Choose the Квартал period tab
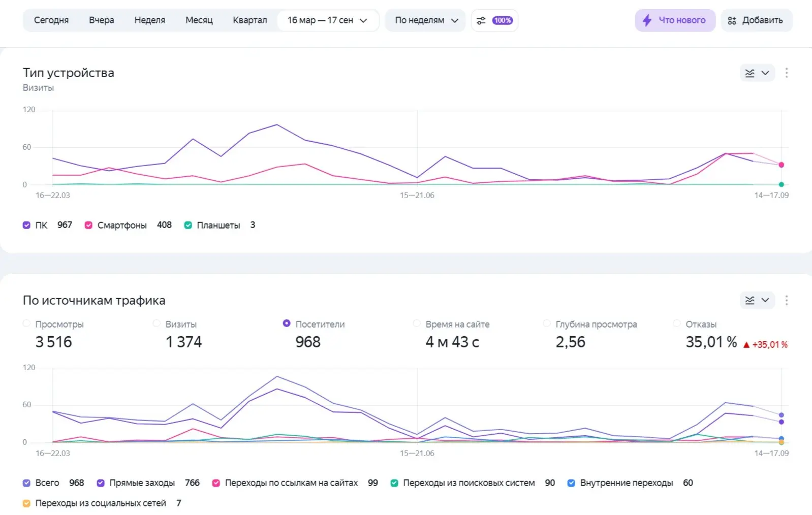This screenshot has height=515, width=812. point(250,20)
